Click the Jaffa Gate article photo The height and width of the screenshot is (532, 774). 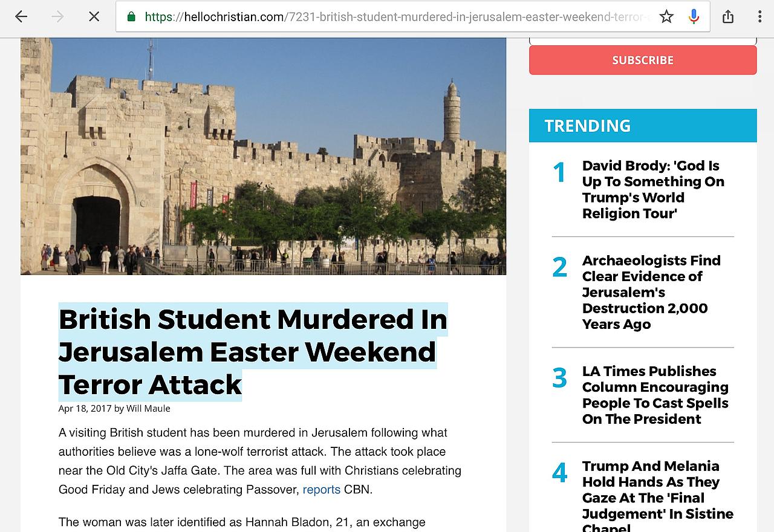(263, 156)
